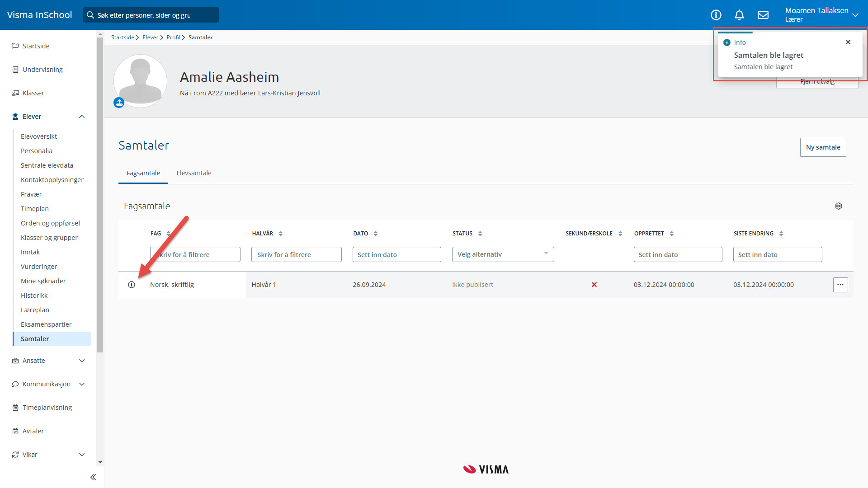Collapse sidebar with double-chevron icon
868x488 pixels.
93,477
